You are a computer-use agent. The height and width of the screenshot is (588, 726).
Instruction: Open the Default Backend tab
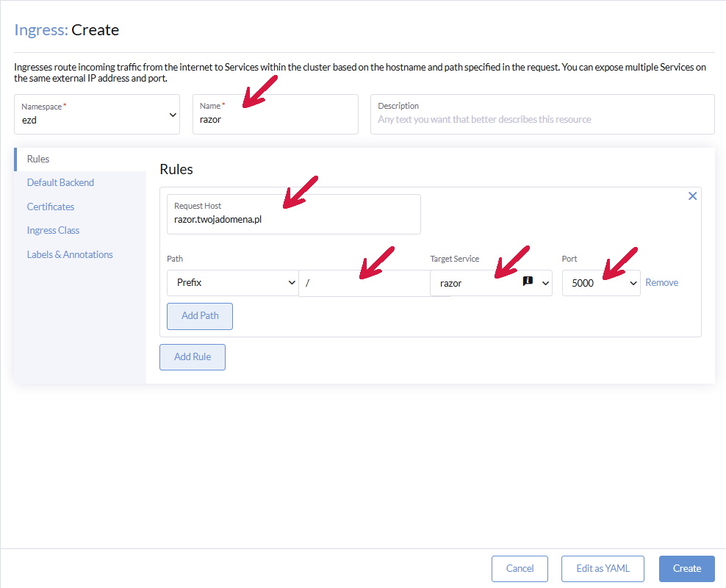(60, 182)
